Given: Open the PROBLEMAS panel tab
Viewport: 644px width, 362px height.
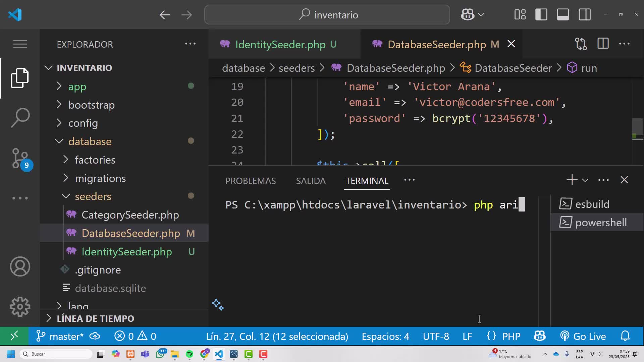Looking at the screenshot, I should click(251, 181).
